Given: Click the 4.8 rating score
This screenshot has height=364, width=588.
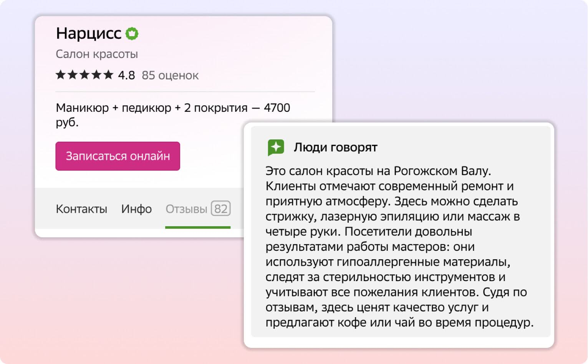Looking at the screenshot, I should [x=126, y=75].
